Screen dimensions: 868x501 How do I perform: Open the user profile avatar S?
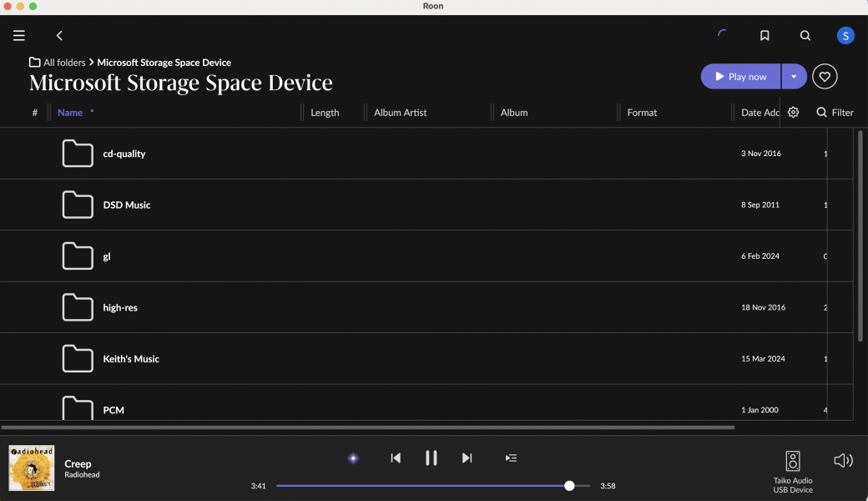click(845, 35)
